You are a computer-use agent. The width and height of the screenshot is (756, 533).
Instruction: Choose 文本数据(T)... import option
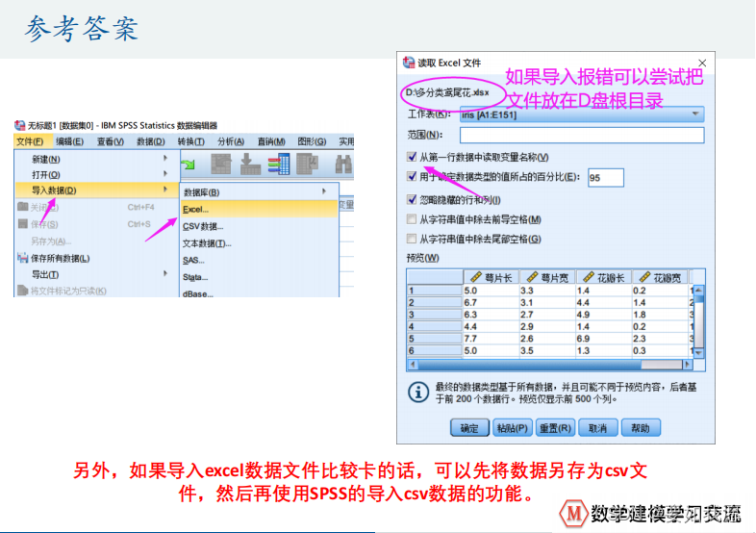(260, 243)
